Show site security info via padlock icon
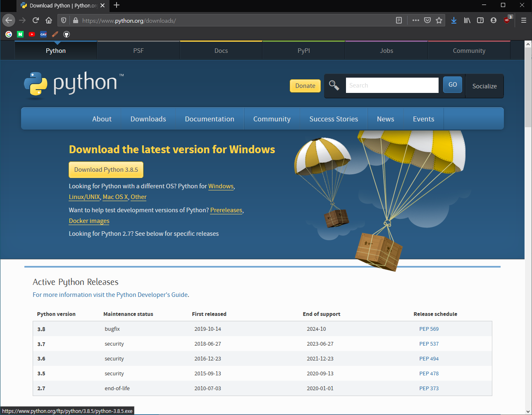The image size is (532, 415). pos(75,20)
